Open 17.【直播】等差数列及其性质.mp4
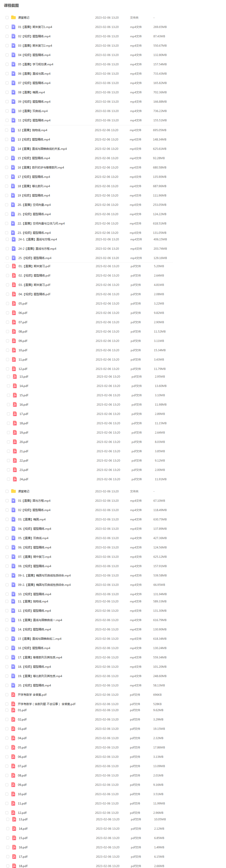Screen dimensions: 226x868 [40, 657]
